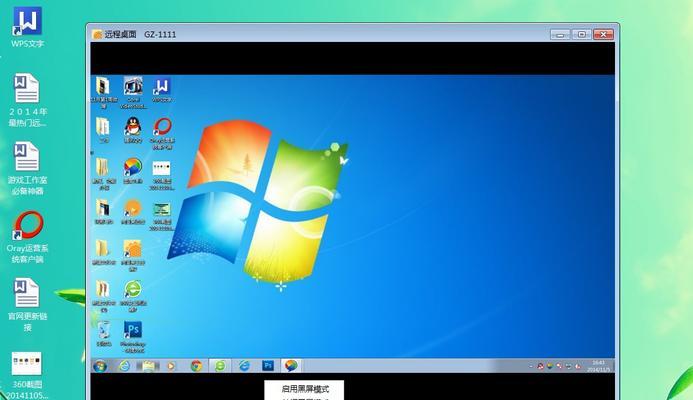Switch to the colorful chat bubble app on remote taskbar

pyautogui.click(x=291, y=366)
